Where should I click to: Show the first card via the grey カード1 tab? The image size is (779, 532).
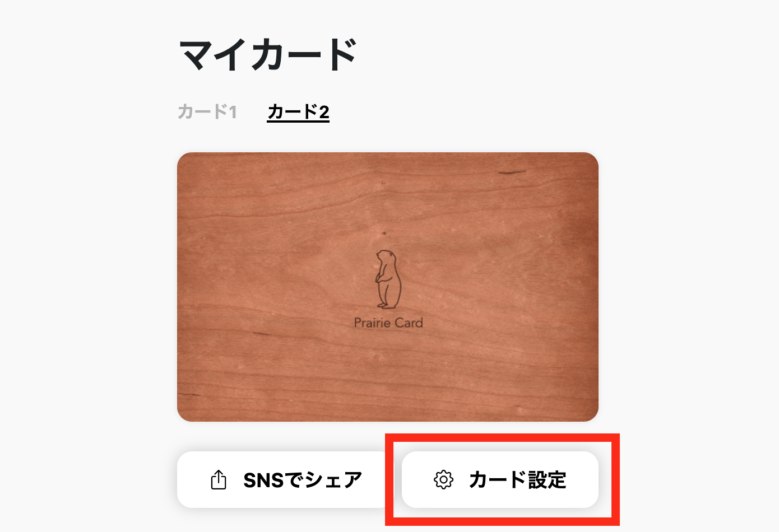point(207,112)
